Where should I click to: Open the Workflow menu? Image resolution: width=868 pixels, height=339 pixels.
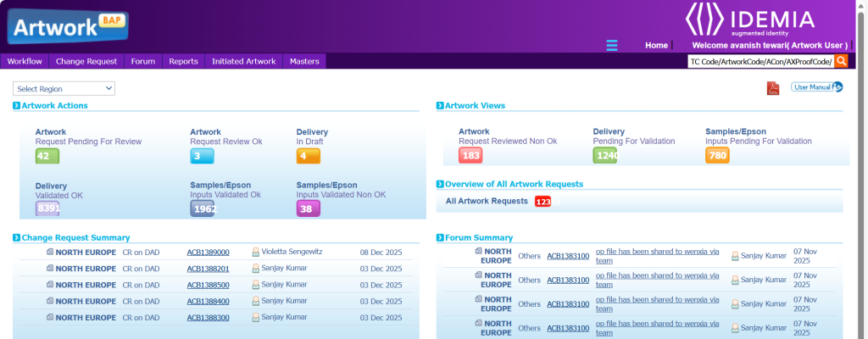pos(25,61)
